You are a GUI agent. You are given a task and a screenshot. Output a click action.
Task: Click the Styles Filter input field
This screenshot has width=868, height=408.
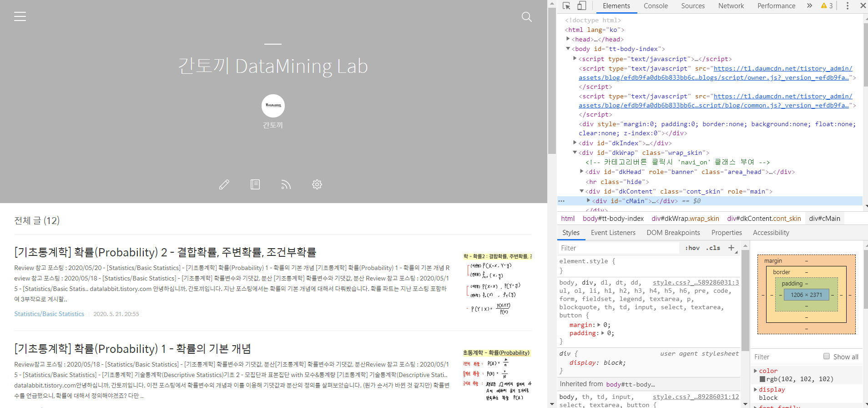pyautogui.click(x=618, y=248)
